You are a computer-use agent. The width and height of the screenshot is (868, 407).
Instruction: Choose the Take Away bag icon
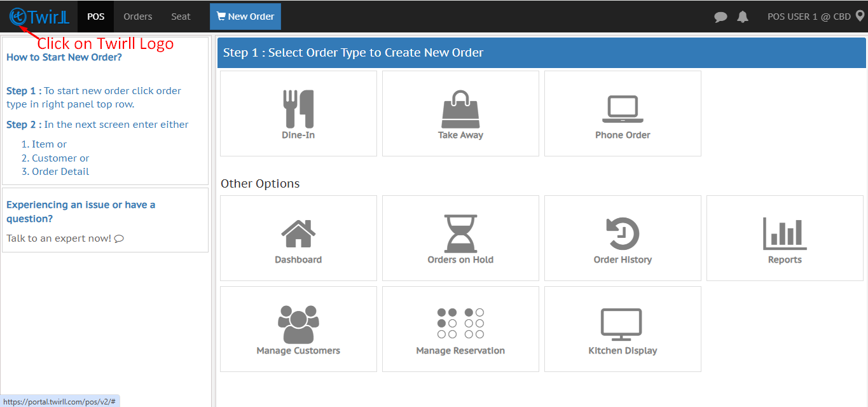(460, 109)
